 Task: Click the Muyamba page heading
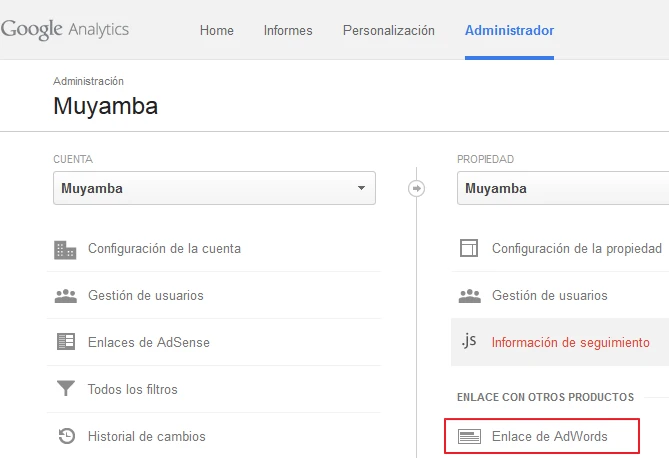click(105, 106)
